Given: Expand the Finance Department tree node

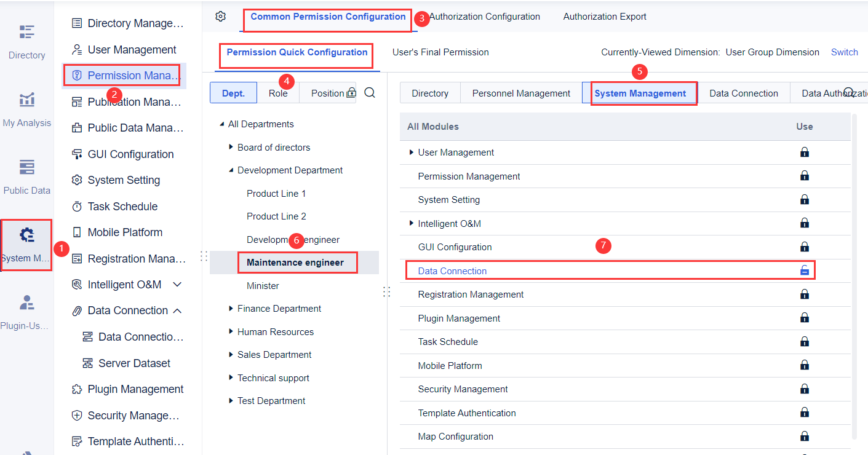Looking at the screenshot, I should [x=231, y=309].
